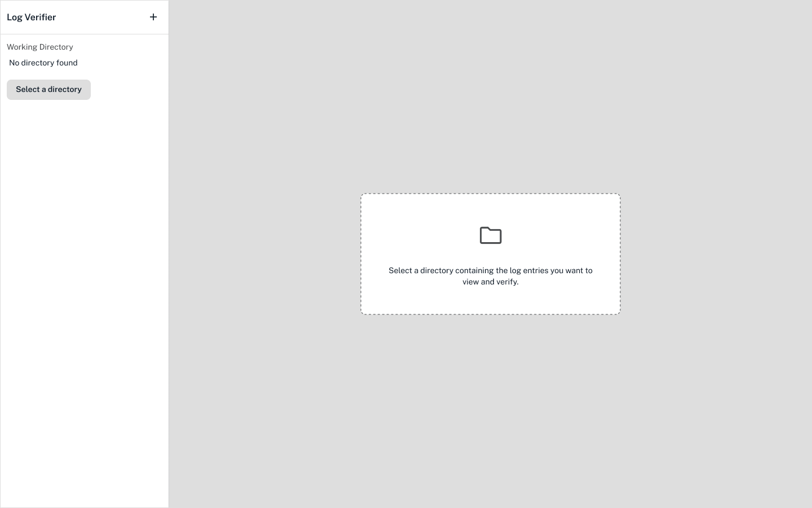Viewport: 812px width, 508px height.
Task: Click the Select a directory button
Action: coord(48,90)
